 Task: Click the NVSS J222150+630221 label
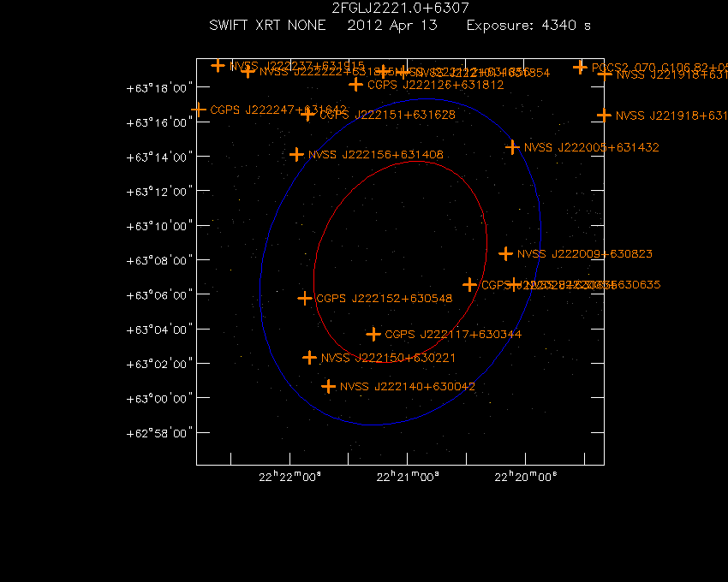[388, 358]
